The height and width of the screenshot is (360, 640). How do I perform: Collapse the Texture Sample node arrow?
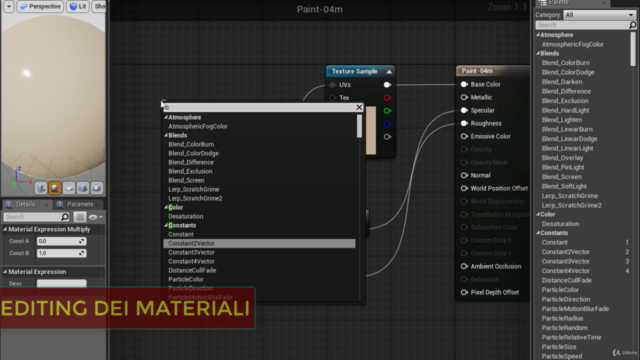point(389,71)
